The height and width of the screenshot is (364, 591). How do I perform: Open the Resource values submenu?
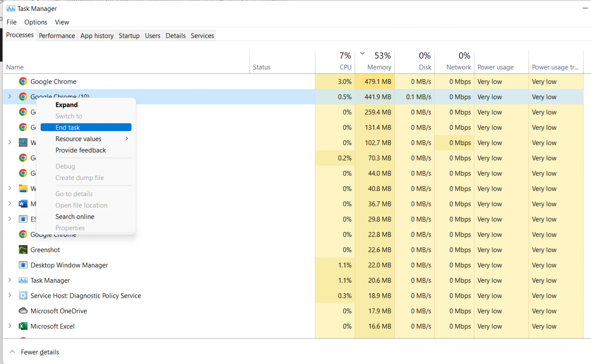pyautogui.click(x=78, y=139)
